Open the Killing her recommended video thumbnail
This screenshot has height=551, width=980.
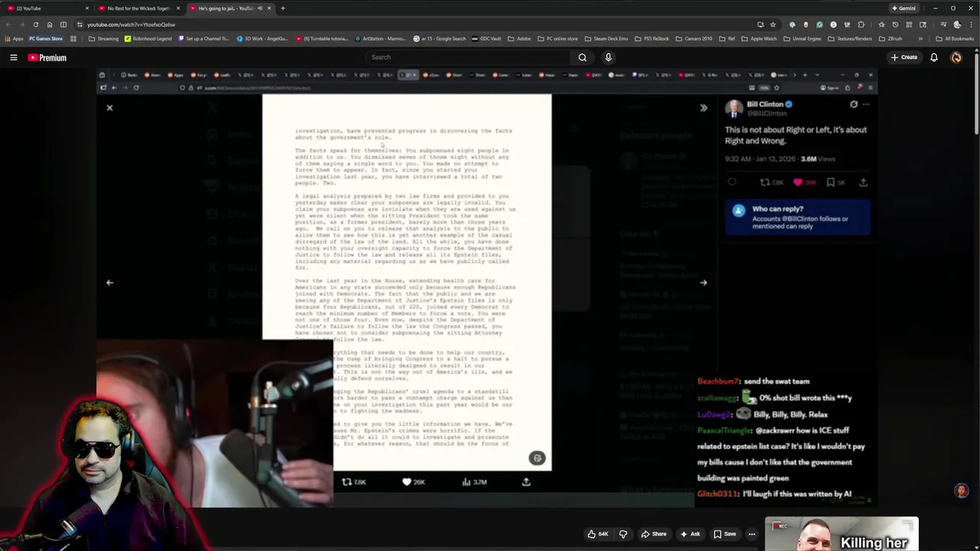[841, 534]
